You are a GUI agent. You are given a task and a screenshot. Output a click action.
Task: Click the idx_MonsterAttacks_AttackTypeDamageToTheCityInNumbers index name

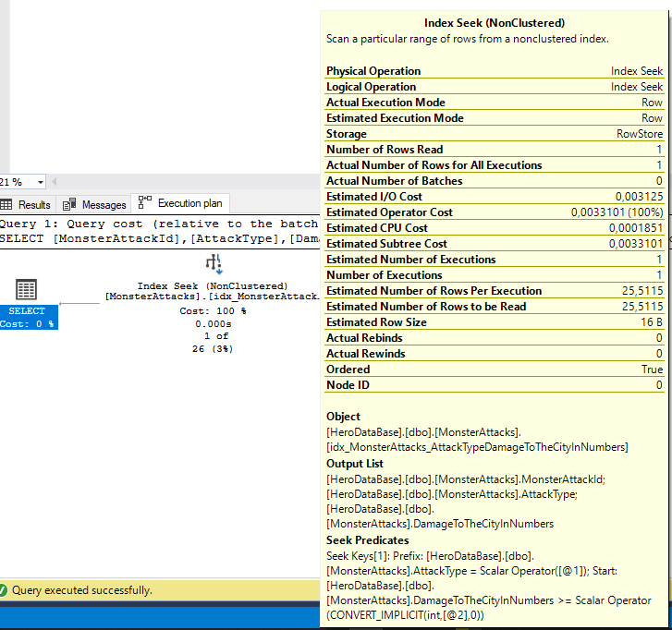(477, 447)
